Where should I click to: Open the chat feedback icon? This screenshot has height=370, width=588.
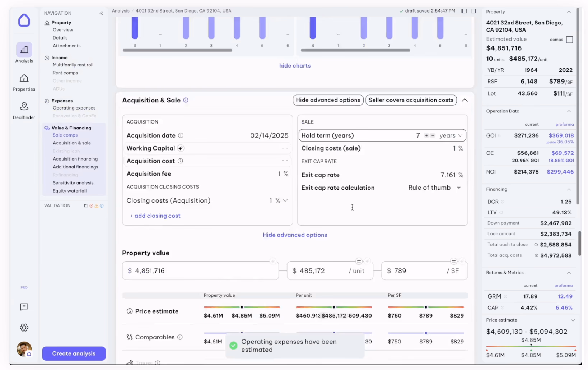point(24,307)
